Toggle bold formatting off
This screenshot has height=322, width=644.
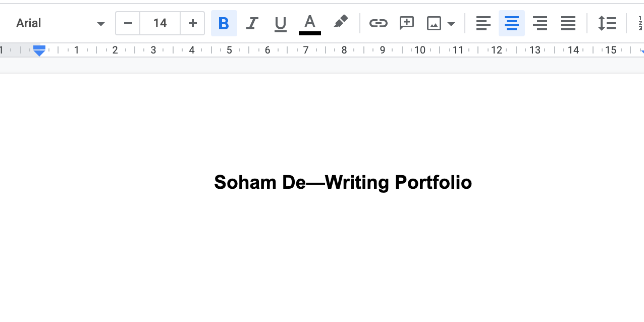[x=224, y=23]
